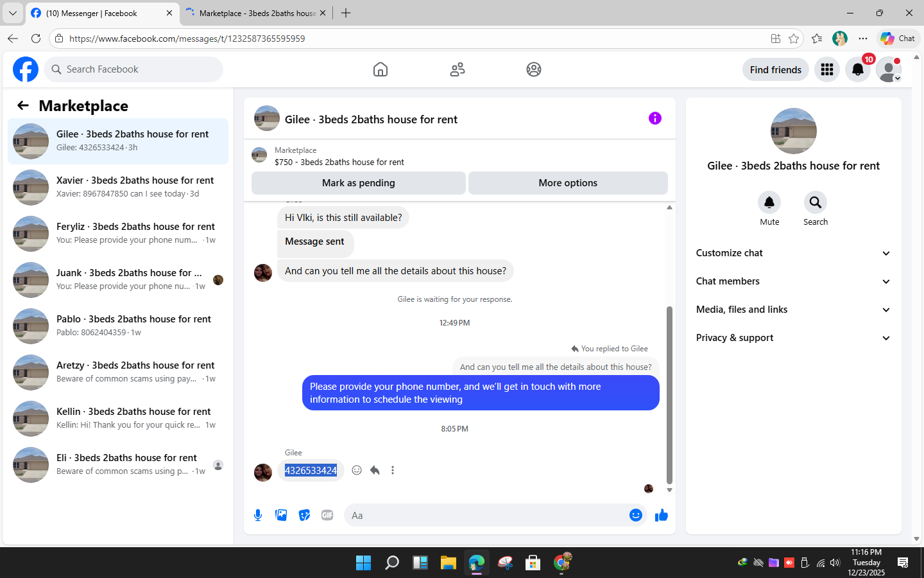Open a new browser tab
Screen dimensions: 924x578
346,13
